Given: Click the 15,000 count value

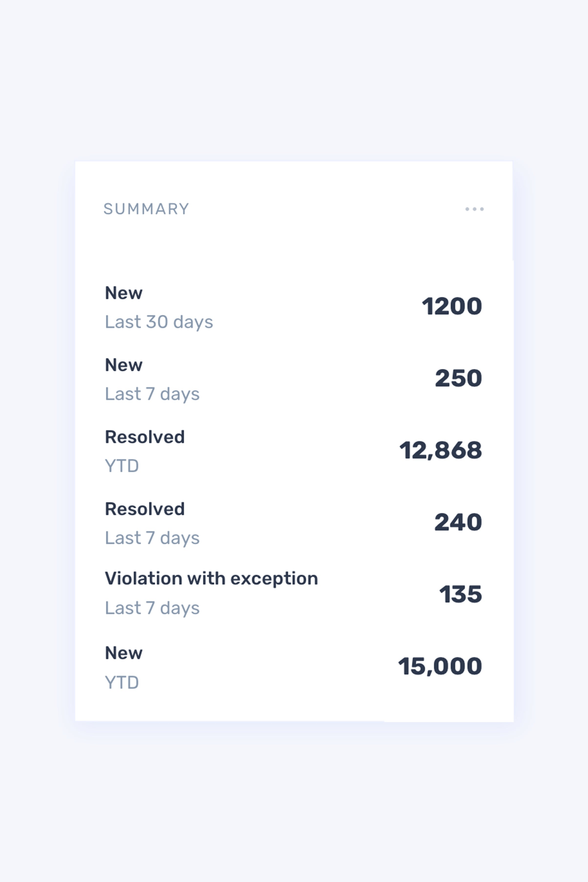Looking at the screenshot, I should click(440, 666).
